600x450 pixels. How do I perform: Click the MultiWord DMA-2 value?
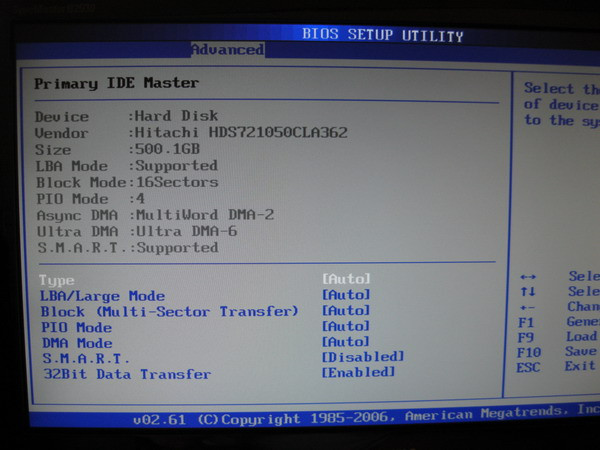tap(205, 215)
